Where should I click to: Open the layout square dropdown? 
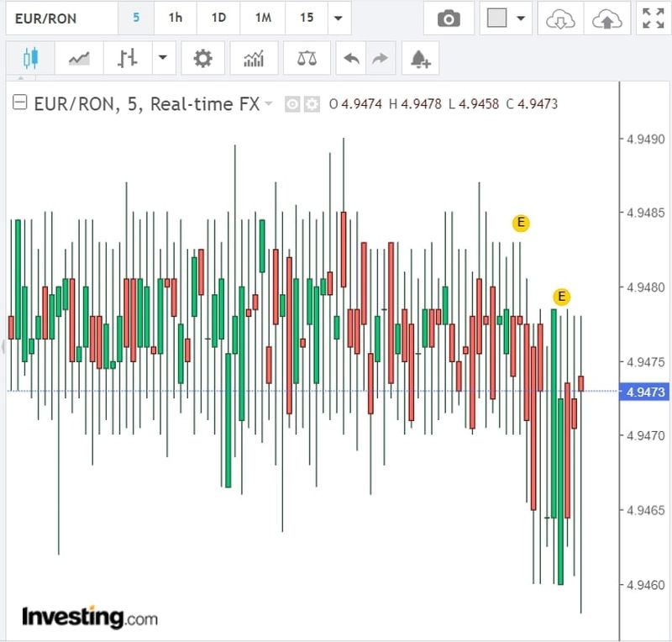click(x=507, y=18)
